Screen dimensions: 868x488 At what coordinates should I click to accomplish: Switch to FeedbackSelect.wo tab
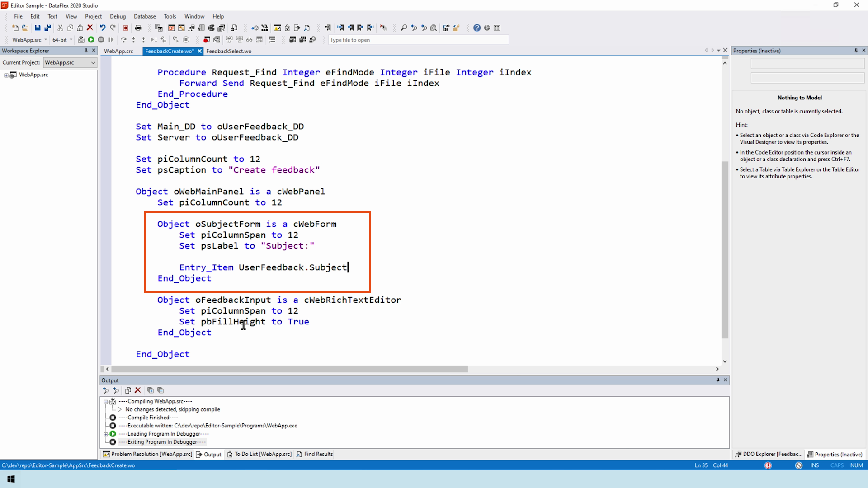click(229, 51)
